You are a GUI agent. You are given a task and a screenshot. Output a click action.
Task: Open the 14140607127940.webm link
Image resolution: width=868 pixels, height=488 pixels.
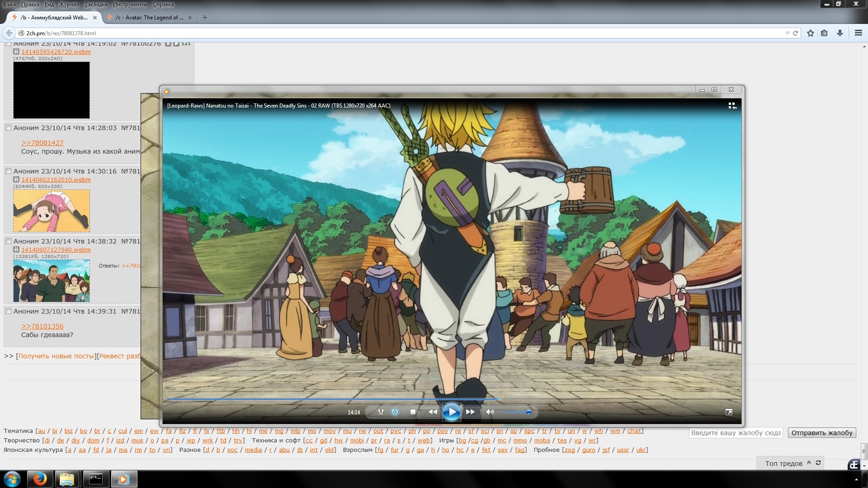click(56, 249)
